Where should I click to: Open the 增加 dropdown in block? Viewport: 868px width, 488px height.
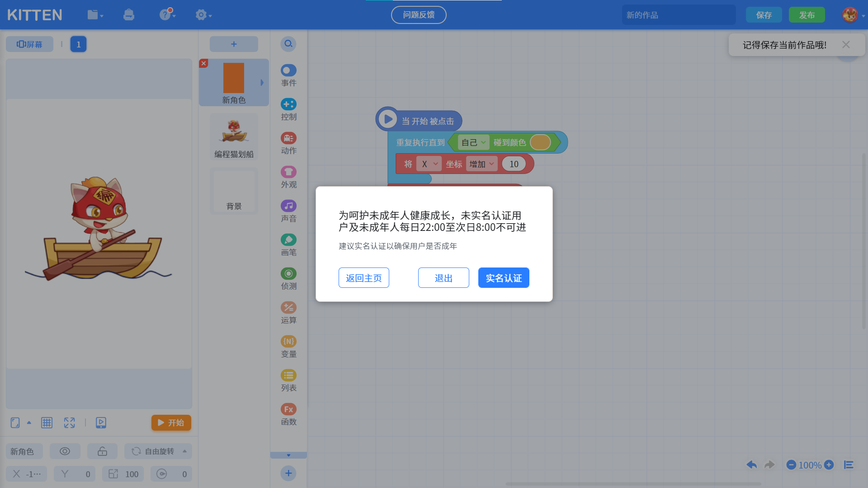(481, 164)
